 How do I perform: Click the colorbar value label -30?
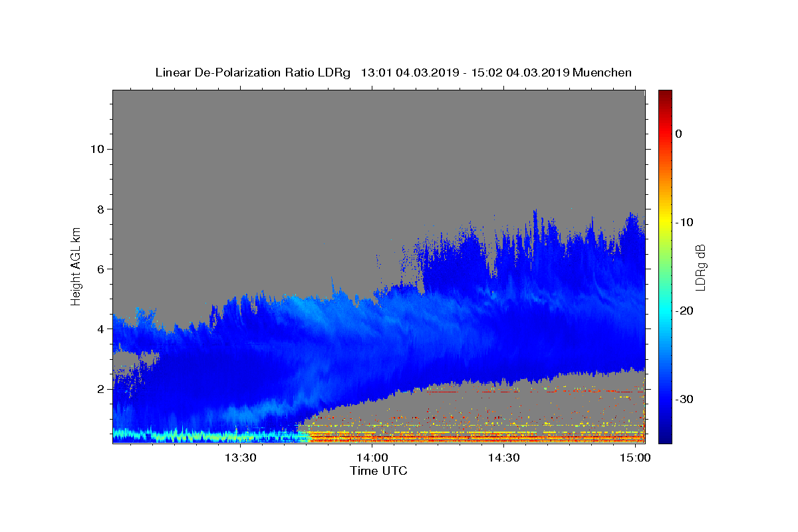coord(684,399)
